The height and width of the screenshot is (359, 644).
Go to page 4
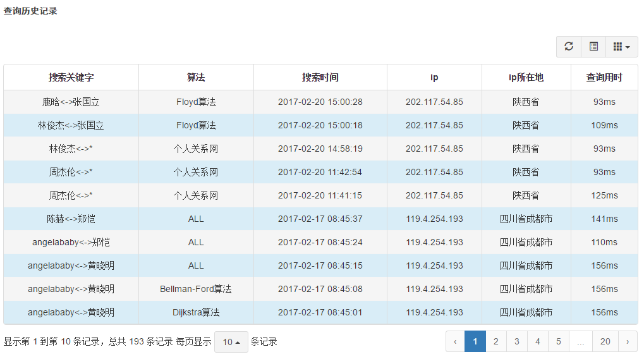pyautogui.click(x=538, y=341)
